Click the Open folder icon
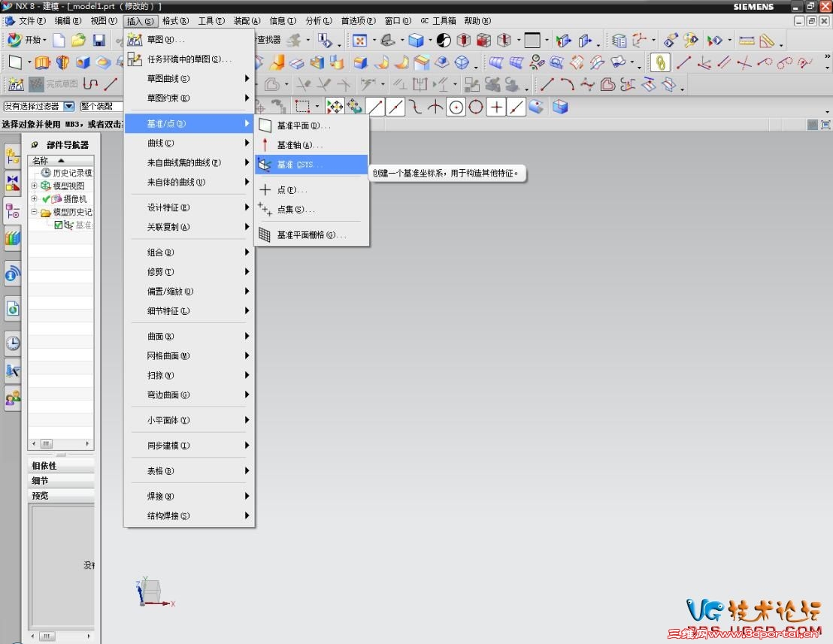 (x=79, y=41)
